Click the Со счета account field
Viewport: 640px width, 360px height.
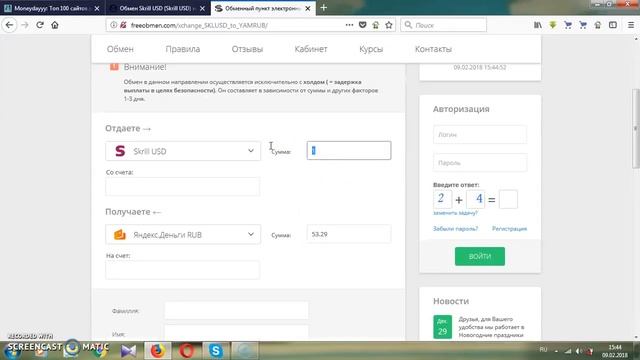click(182, 187)
